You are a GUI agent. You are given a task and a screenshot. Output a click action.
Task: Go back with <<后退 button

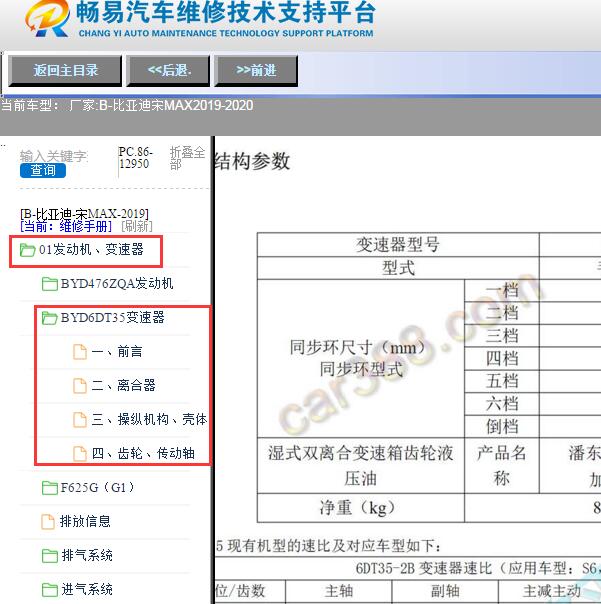pyautogui.click(x=168, y=70)
